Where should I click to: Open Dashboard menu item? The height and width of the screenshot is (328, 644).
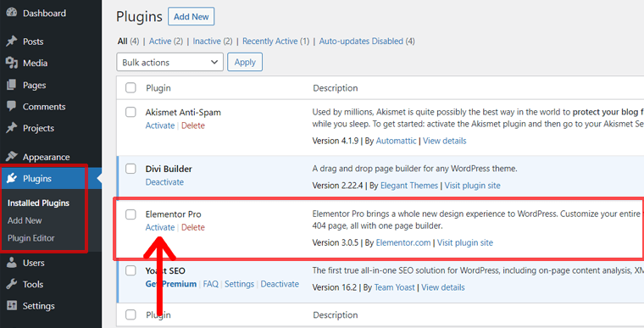click(44, 14)
